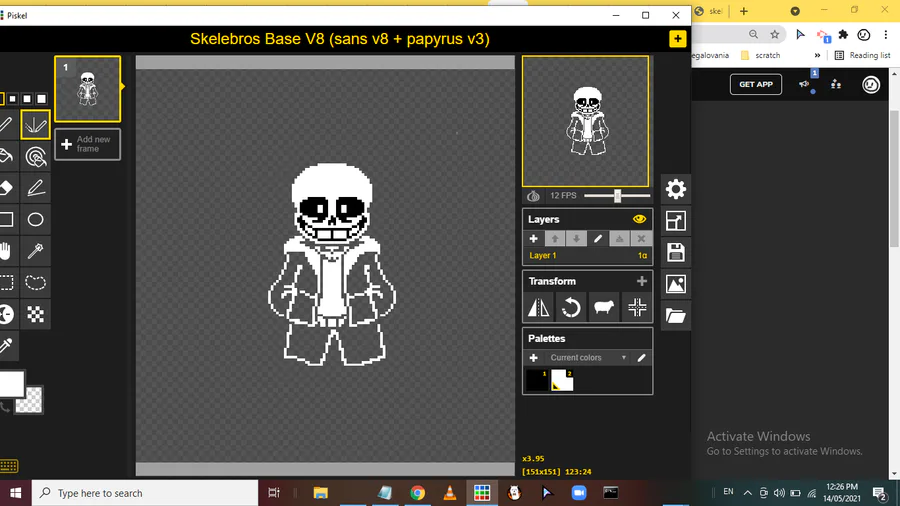This screenshot has width=900, height=506.
Task: Open the Save floppy disk panel
Action: click(676, 252)
